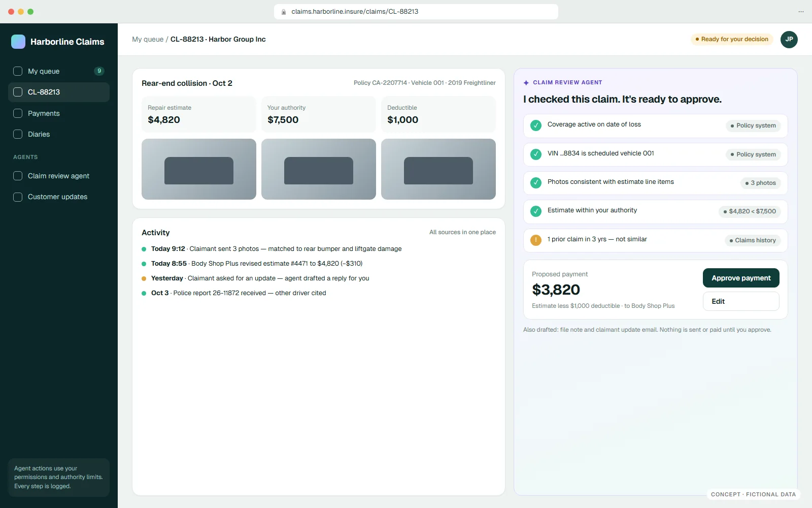
Task: Click the Edit button for proposed payment
Action: tap(741, 301)
